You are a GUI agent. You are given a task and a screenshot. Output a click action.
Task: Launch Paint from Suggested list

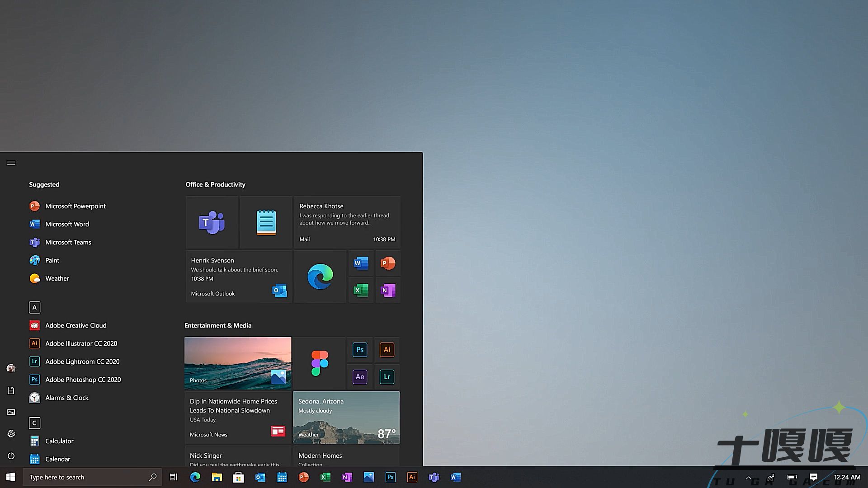point(45,260)
